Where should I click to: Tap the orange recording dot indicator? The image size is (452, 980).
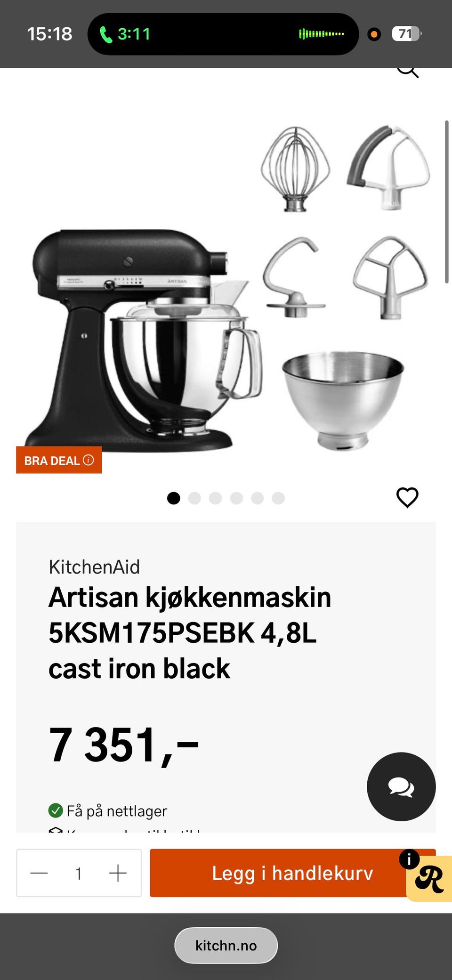[374, 34]
